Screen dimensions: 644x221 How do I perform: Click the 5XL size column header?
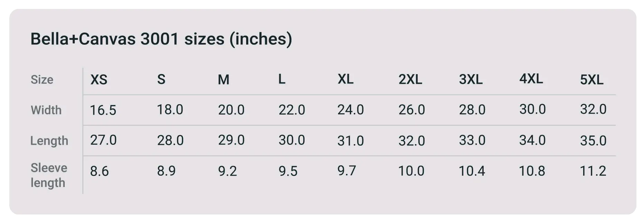pos(591,80)
